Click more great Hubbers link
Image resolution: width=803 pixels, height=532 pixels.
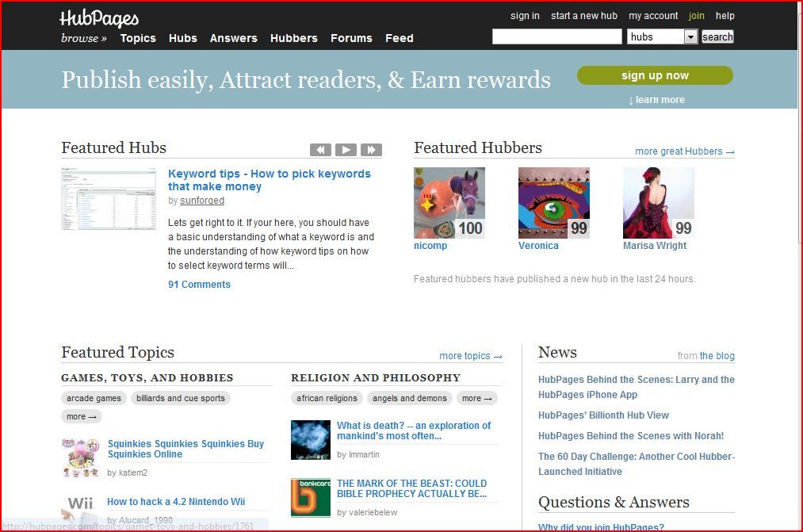pos(685,151)
